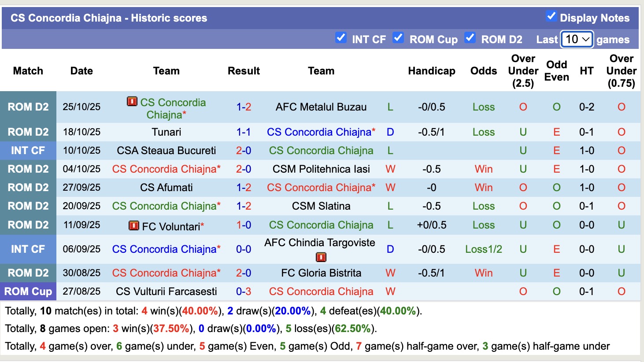
Task: Open FC Gloria Bistrita team link
Action: click(321, 273)
